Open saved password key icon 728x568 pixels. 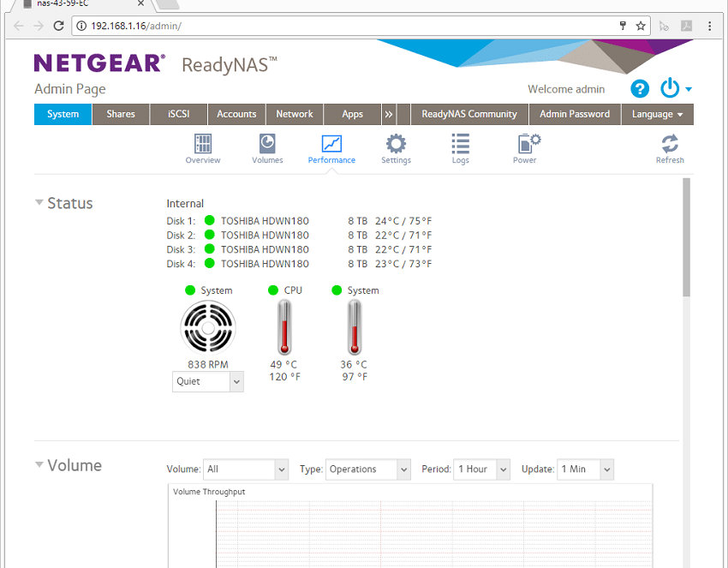pos(623,26)
